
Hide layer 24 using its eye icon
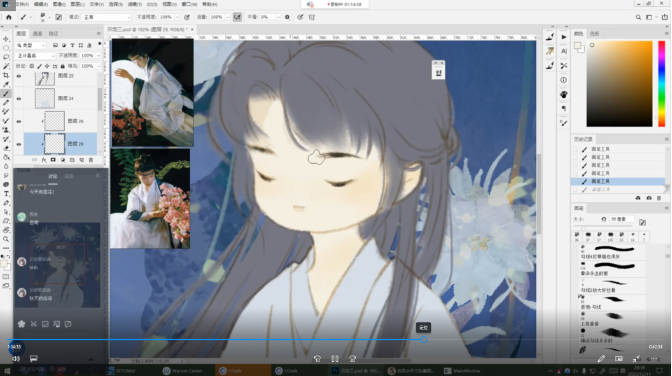click(x=19, y=99)
